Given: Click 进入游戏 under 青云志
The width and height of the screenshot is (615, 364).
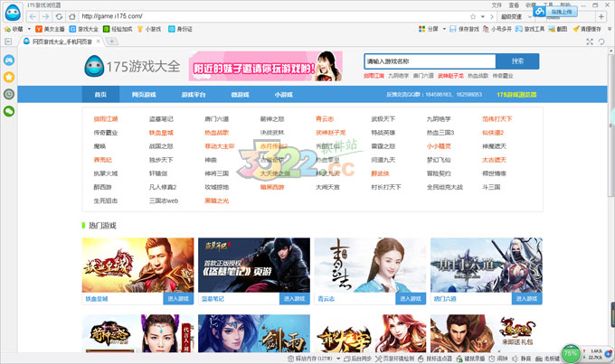Looking at the screenshot, I should (411, 299).
